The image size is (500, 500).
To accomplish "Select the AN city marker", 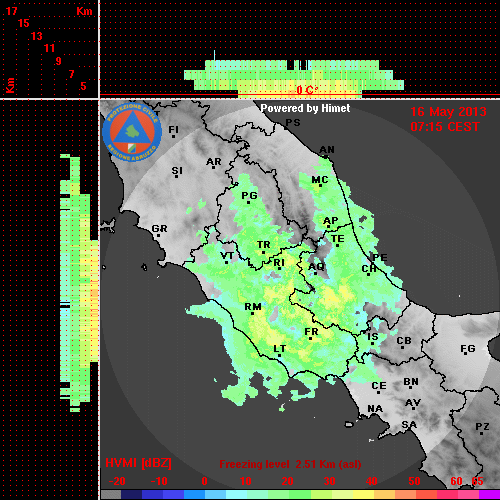I will click(327, 151).
